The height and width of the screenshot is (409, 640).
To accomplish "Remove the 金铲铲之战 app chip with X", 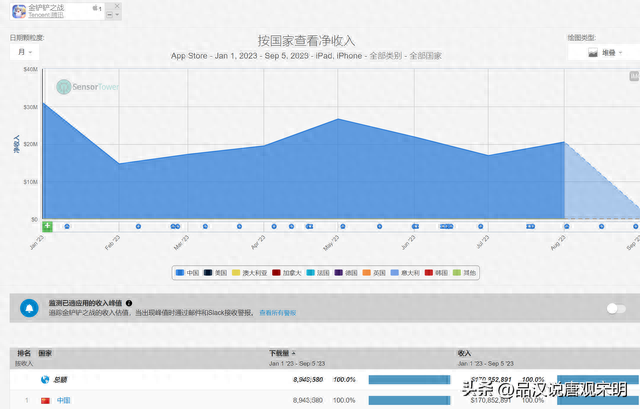I will coord(117,6).
